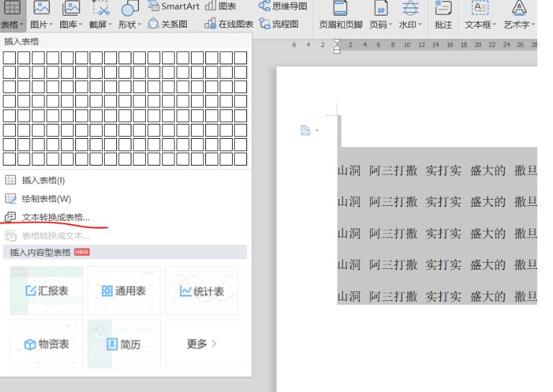This screenshot has height=392, width=553.
Task: Expand the 形状 shapes dropdown
Action: tap(129, 25)
